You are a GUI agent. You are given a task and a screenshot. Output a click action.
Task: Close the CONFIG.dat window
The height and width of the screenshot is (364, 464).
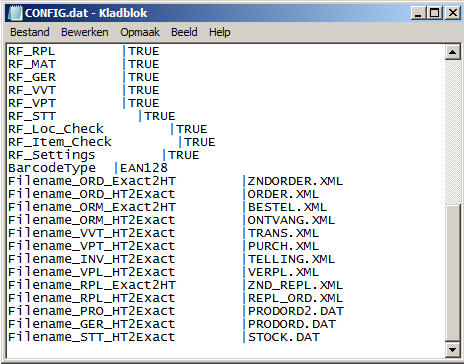point(452,13)
